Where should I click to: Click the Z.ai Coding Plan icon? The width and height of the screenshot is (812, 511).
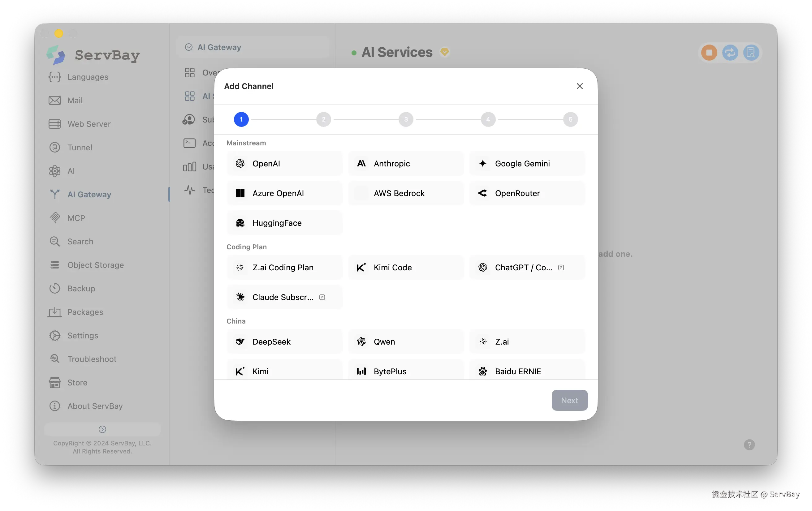click(x=240, y=267)
